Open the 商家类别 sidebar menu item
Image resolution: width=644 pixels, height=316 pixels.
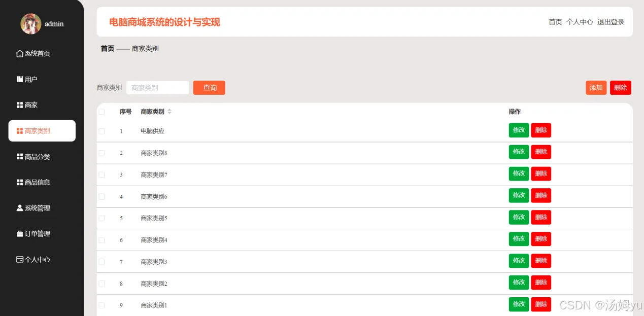point(42,131)
